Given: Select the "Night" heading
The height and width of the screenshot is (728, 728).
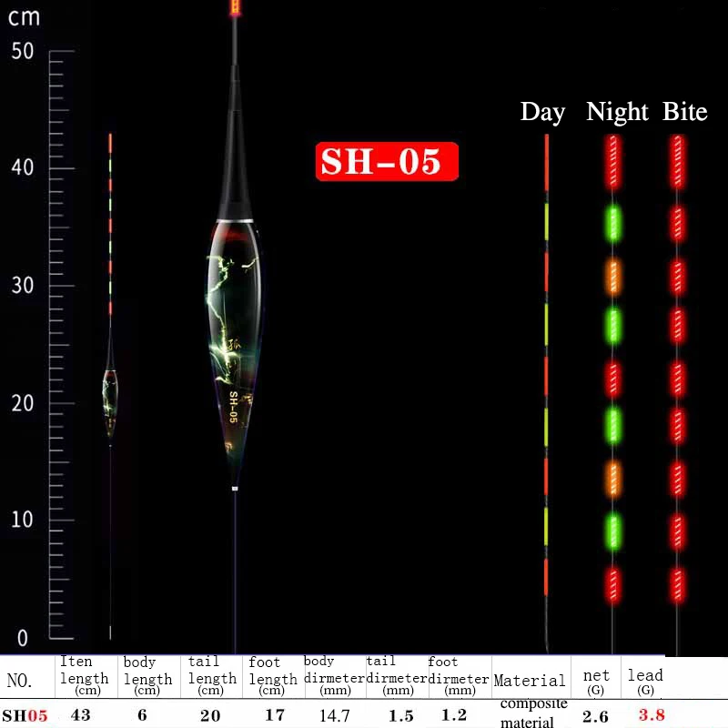Looking at the screenshot, I should coord(617,112).
